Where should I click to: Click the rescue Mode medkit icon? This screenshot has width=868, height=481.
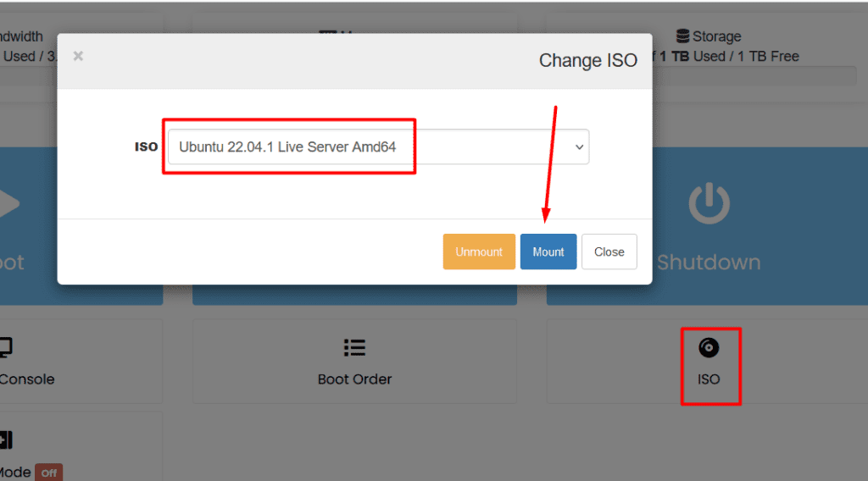point(4,440)
